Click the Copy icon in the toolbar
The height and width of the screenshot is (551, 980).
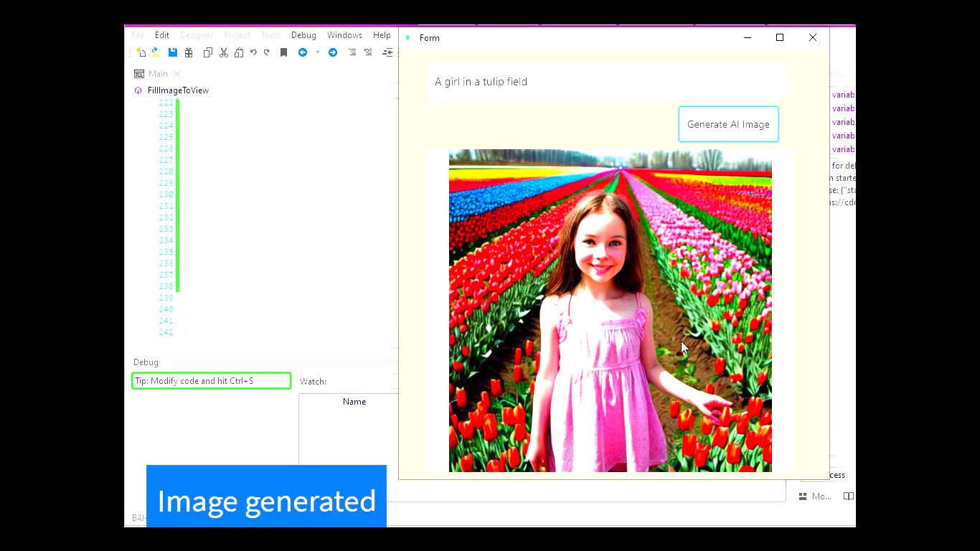click(208, 52)
